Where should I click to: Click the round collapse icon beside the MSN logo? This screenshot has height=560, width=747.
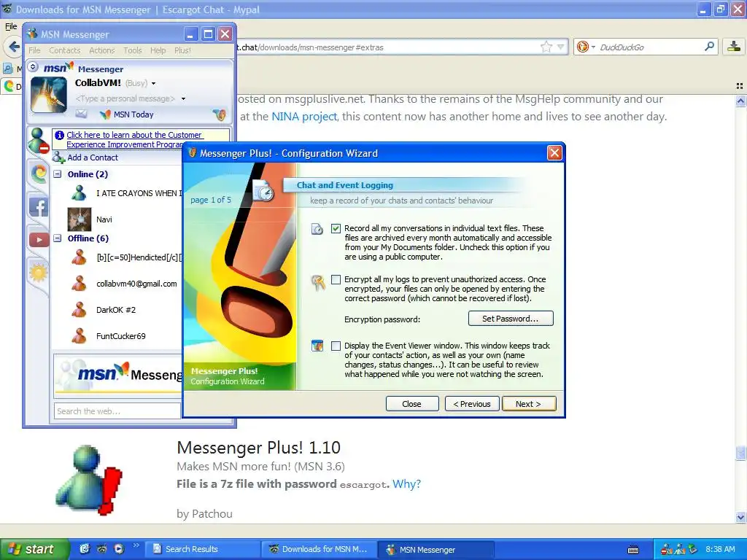33,66
